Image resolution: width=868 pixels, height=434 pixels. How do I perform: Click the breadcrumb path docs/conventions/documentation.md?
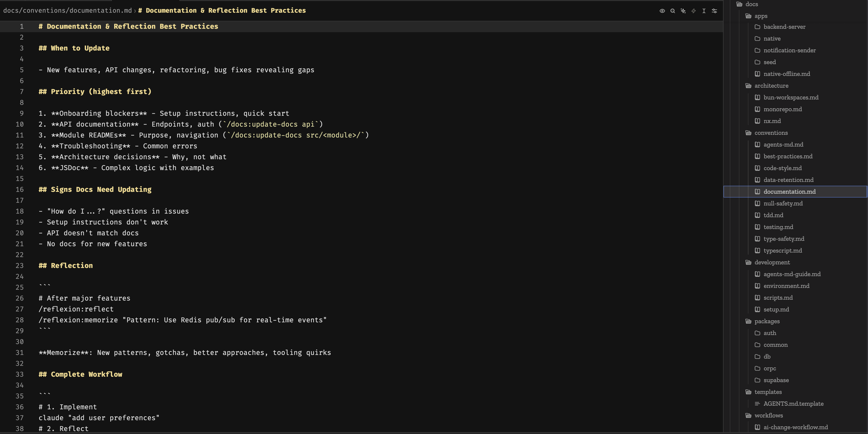[x=68, y=10]
